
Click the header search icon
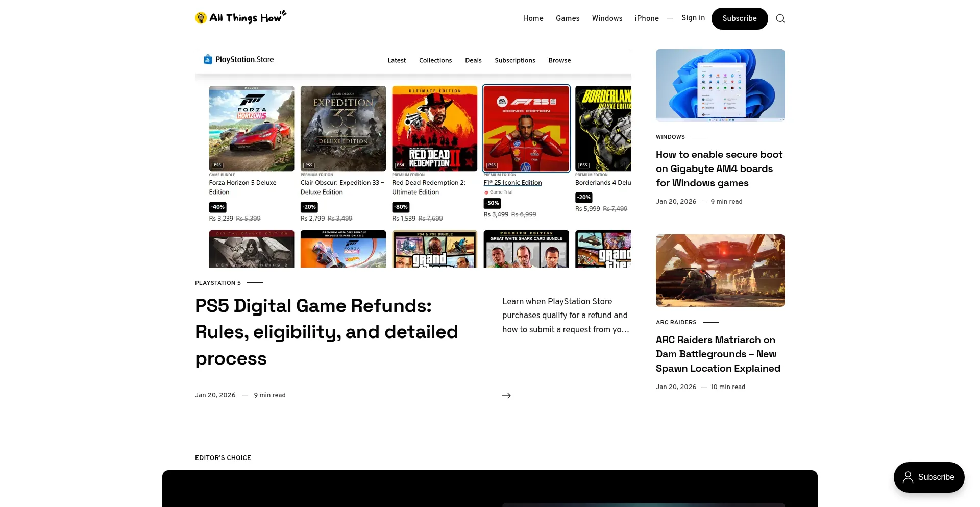(780, 18)
